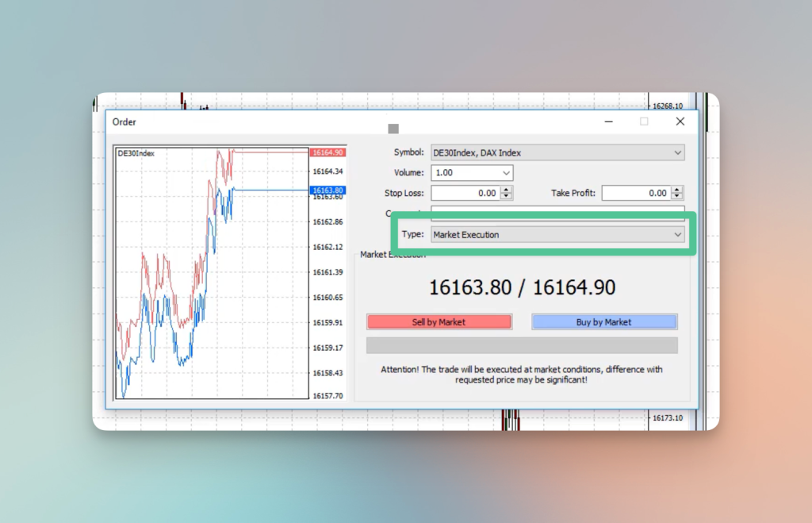This screenshot has width=812, height=523.
Task: Click the DE30Index tick chart area
Action: 212,273
